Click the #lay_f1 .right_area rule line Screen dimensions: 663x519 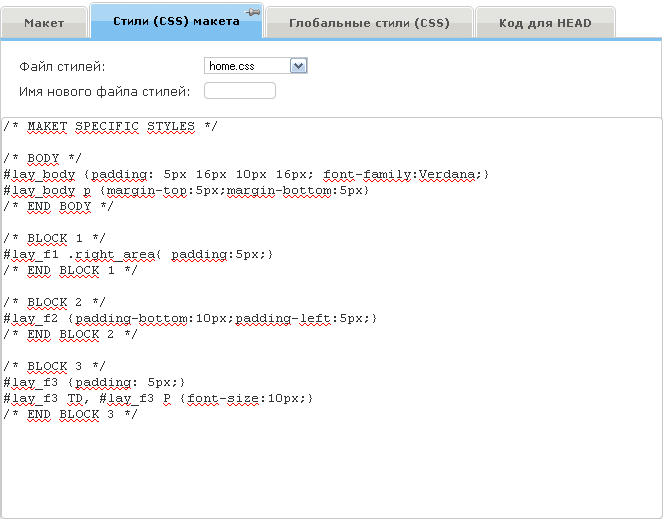139,255
